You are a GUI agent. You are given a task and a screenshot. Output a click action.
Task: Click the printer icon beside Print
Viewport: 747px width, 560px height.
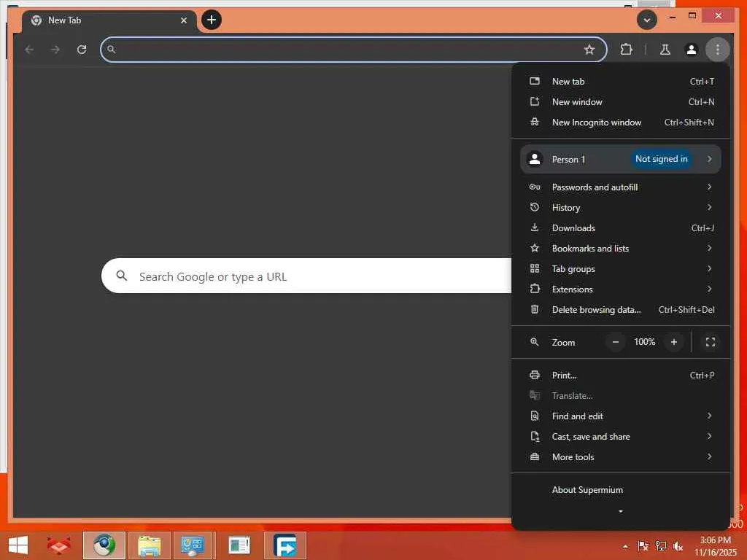coord(535,376)
